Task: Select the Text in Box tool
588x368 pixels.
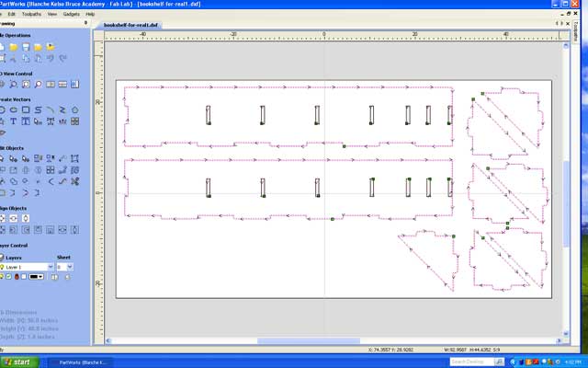Action: tap(26, 121)
